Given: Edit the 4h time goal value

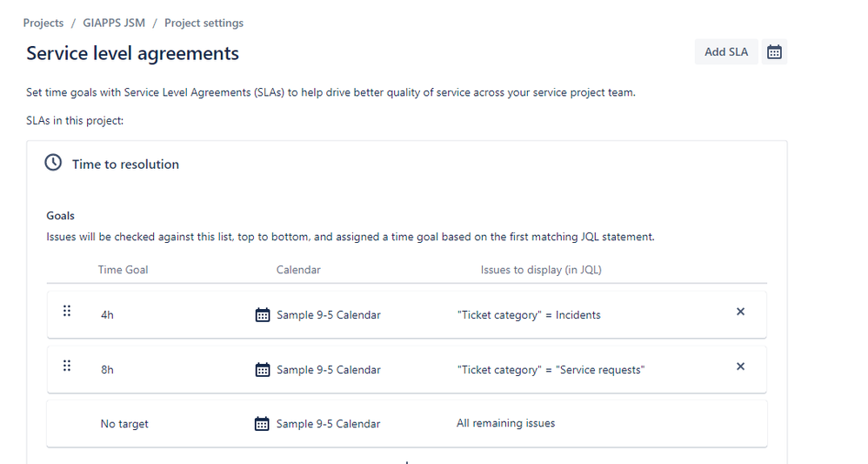Looking at the screenshot, I should tap(107, 315).
